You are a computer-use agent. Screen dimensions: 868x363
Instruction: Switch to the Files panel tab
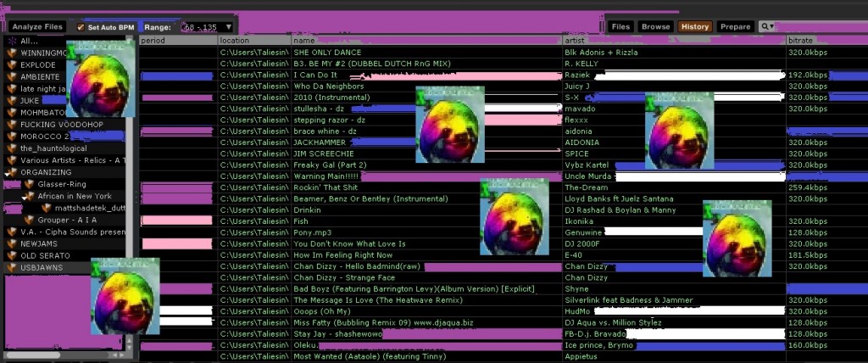[x=620, y=26]
